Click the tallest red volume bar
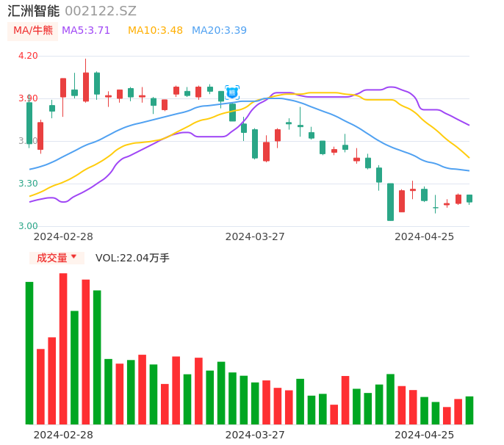Viewport: 504px width, 445px height. tap(63, 349)
